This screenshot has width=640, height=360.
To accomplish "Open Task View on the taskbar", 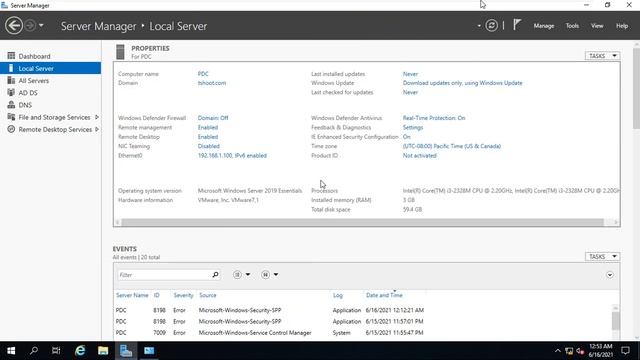I will pyautogui.click(x=56, y=351).
